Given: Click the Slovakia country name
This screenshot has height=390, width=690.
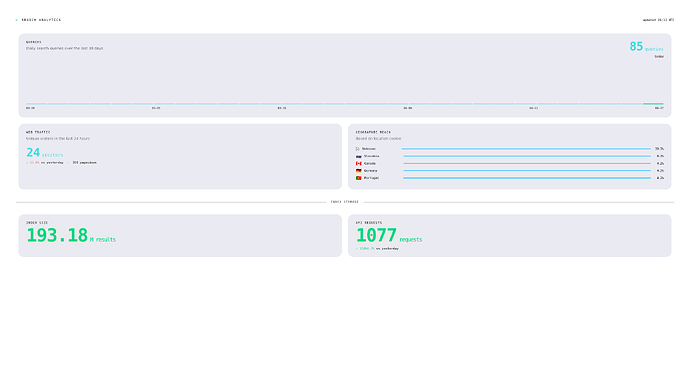Looking at the screenshot, I should (x=371, y=156).
